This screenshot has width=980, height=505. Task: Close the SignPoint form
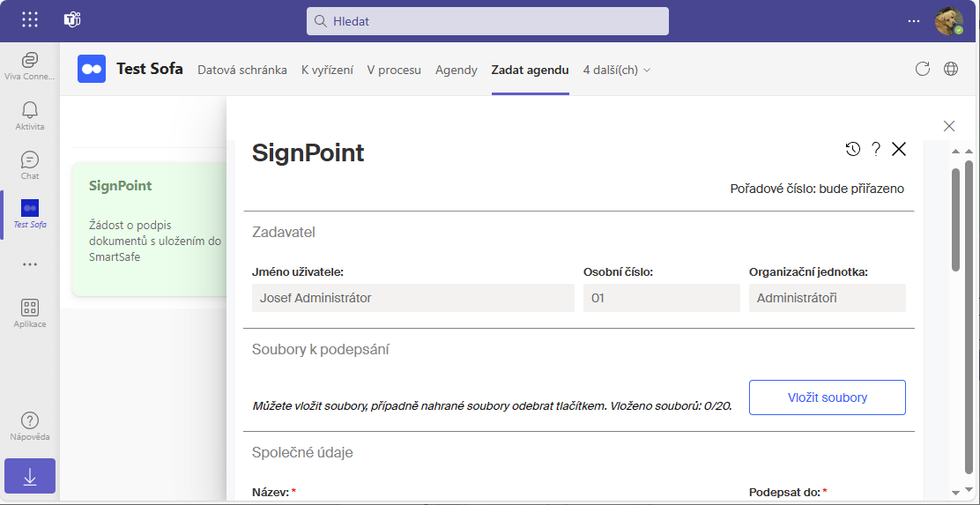tap(899, 149)
